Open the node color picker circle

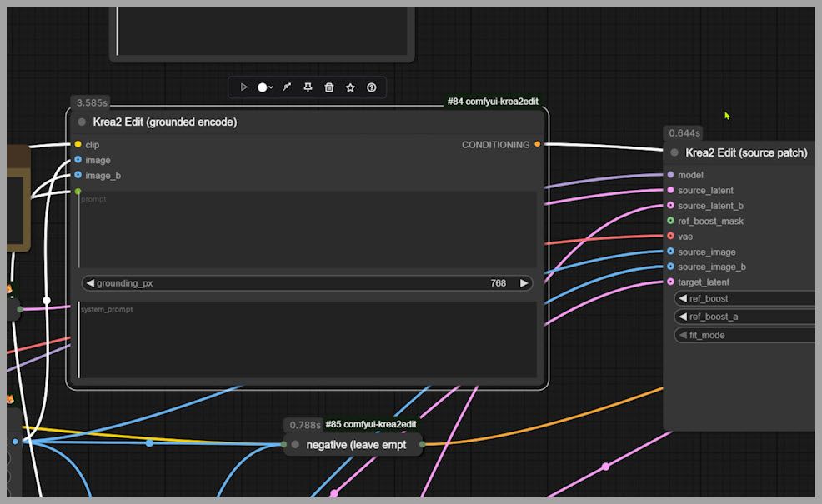(x=262, y=87)
